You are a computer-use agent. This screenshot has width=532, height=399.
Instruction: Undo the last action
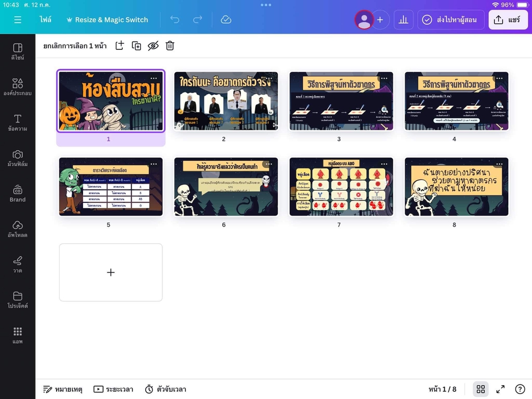point(175,20)
